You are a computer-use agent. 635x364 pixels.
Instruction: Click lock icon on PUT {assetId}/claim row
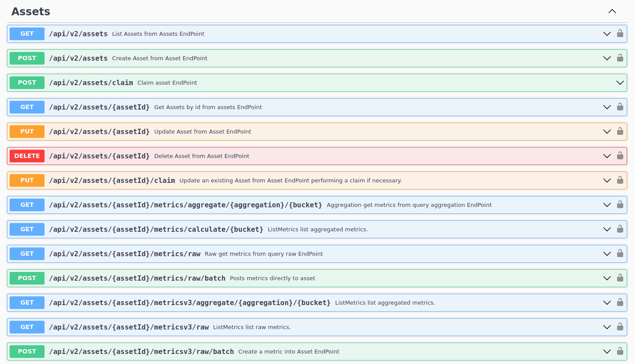click(620, 180)
